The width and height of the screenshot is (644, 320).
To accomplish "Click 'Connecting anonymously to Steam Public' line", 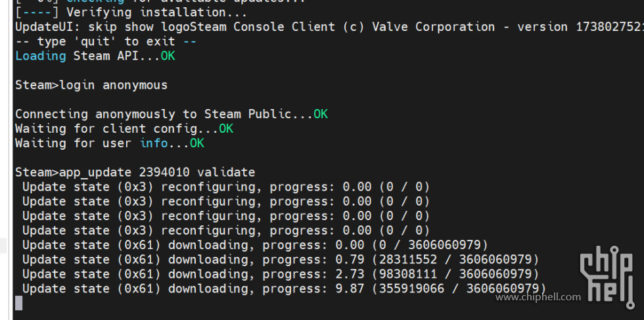I will point(172,114).
